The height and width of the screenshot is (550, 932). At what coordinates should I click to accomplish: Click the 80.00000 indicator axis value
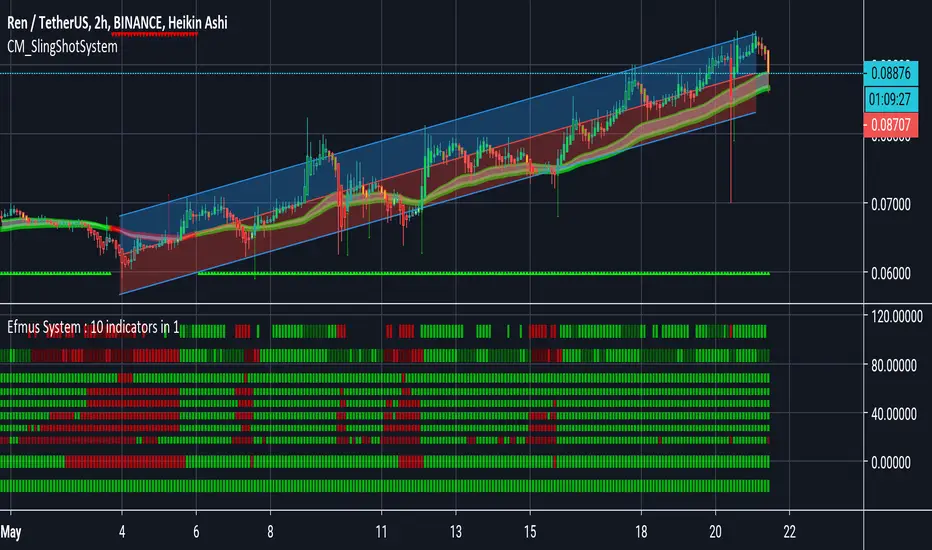pos(893,365)
